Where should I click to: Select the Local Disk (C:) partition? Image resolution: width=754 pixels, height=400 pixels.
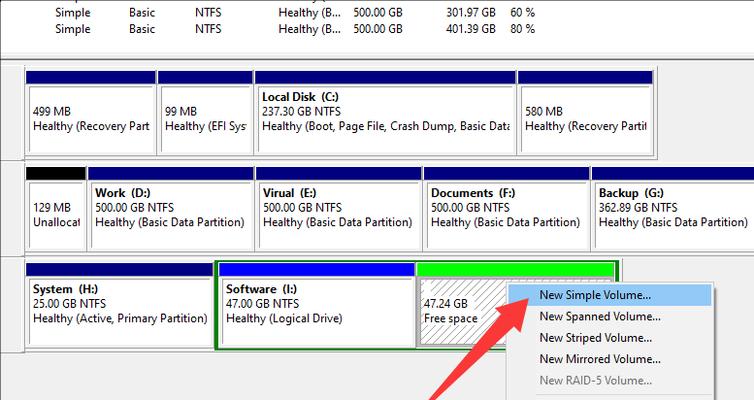point(385,112)
